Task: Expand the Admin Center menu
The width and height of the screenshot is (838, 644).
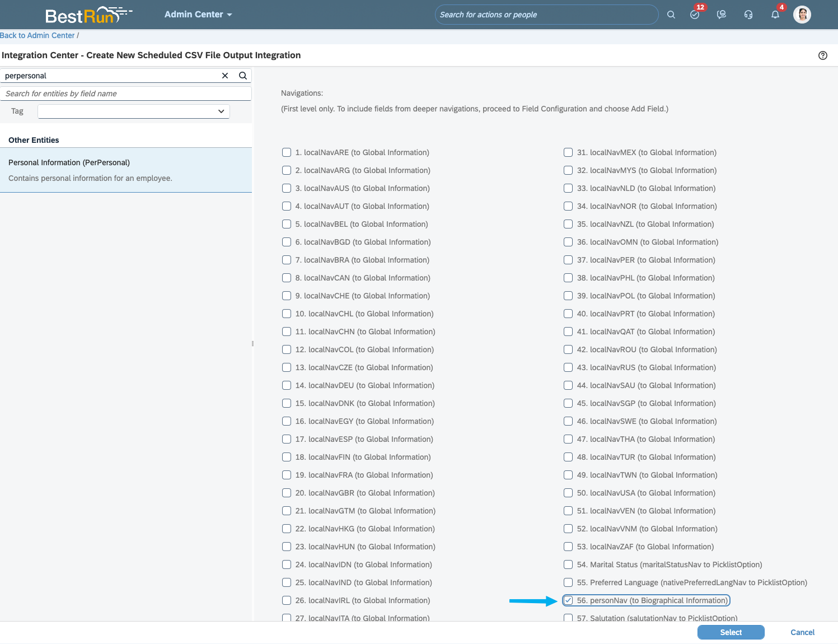Action: click(198, 15)
